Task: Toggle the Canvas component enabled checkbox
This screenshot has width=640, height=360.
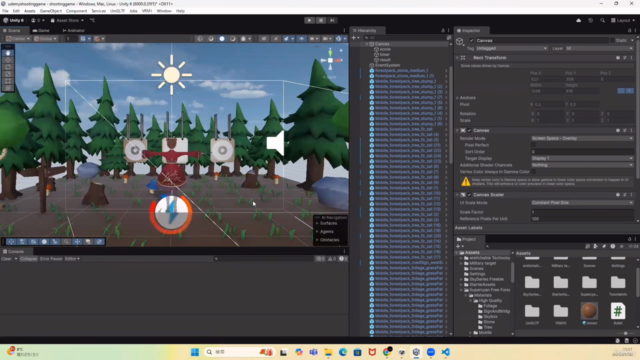Action: (469, 131)
